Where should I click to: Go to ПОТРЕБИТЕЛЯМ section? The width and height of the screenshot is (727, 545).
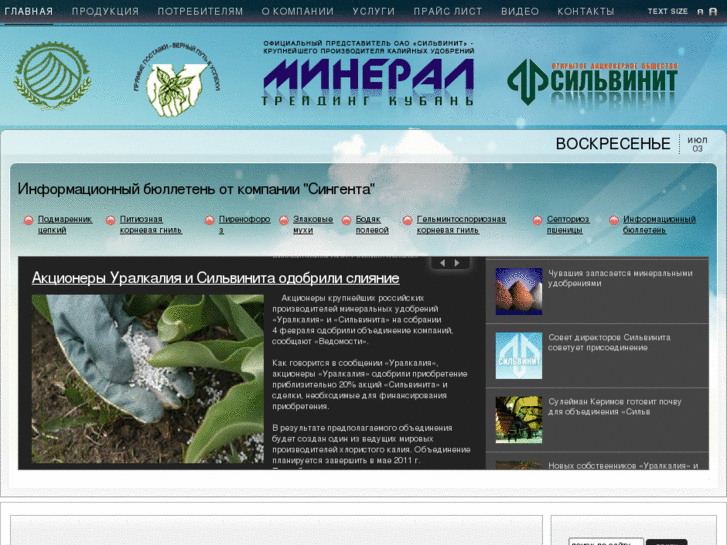click(200, 11)
